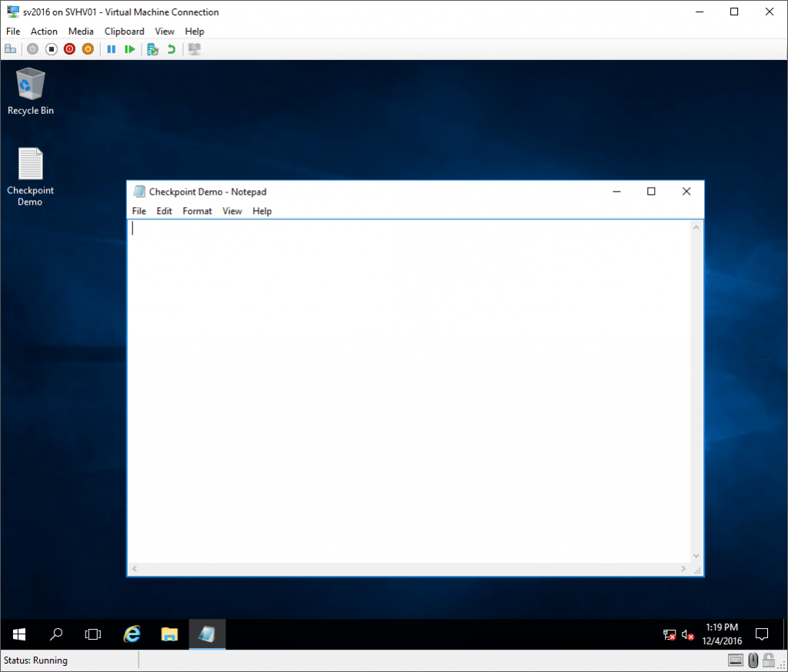The image size is (788, 672).
Task: Launch Internet Explorer from the taskbar
Action: tap(132, 634)
